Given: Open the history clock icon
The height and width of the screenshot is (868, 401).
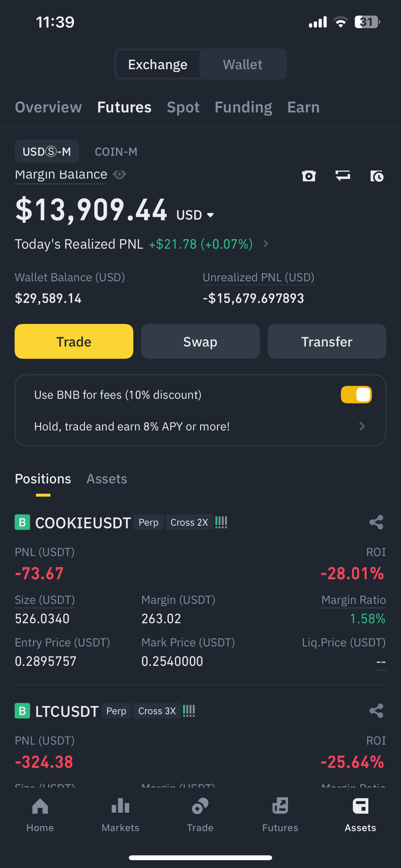Looking at the screenshot, I should coord(377,176).
